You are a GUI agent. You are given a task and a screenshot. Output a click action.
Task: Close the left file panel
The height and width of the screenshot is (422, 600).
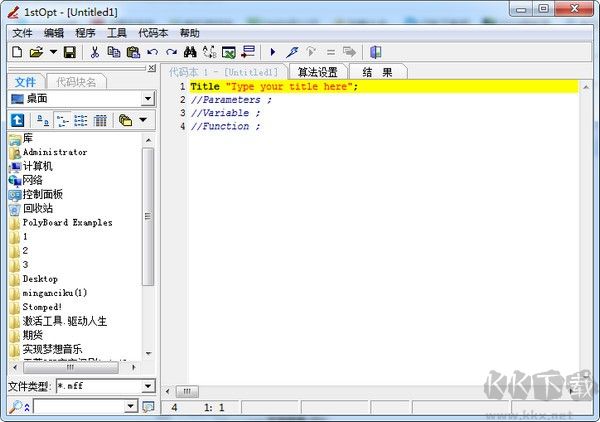tap(152, 68)
